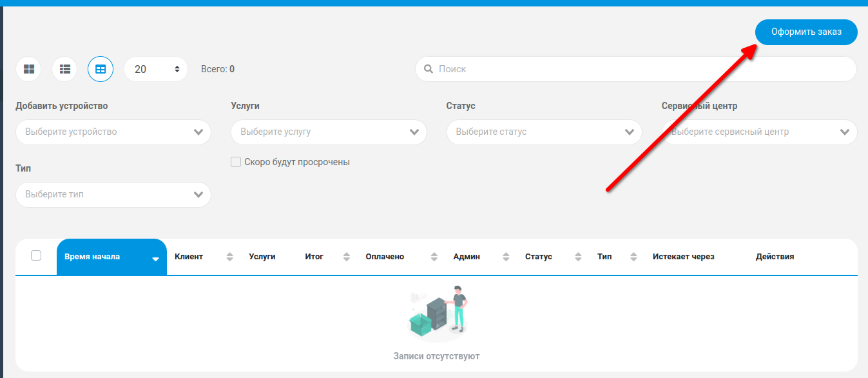Sort by the Итог column arrows
Image resolution: width=868 pixels, height=378 pixels.
tap(347, 257)
